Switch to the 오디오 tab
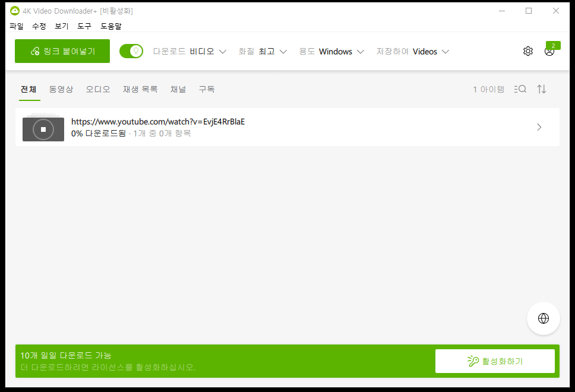The height and width of the screenshot is (392, 575). click(98, 89)
